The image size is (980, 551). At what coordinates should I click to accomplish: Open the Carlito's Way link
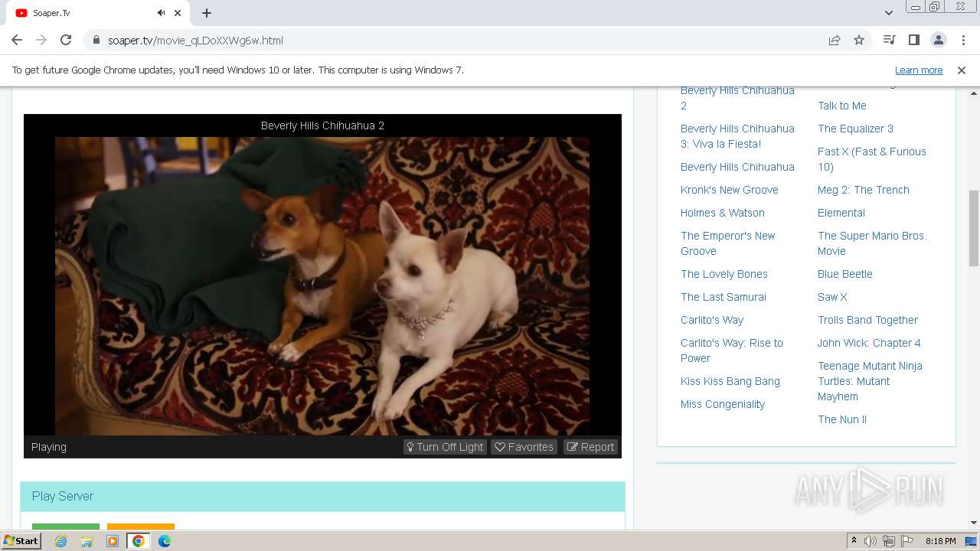(x=712, y=320)
